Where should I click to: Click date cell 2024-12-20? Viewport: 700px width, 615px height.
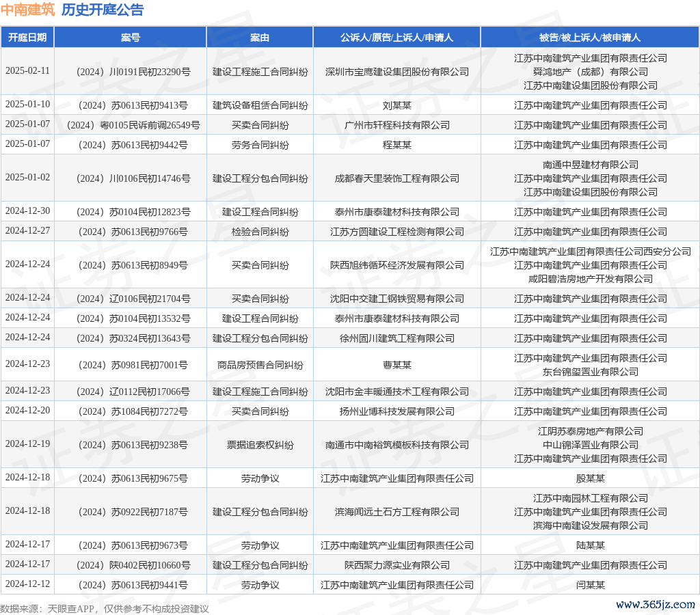[27, 411]
